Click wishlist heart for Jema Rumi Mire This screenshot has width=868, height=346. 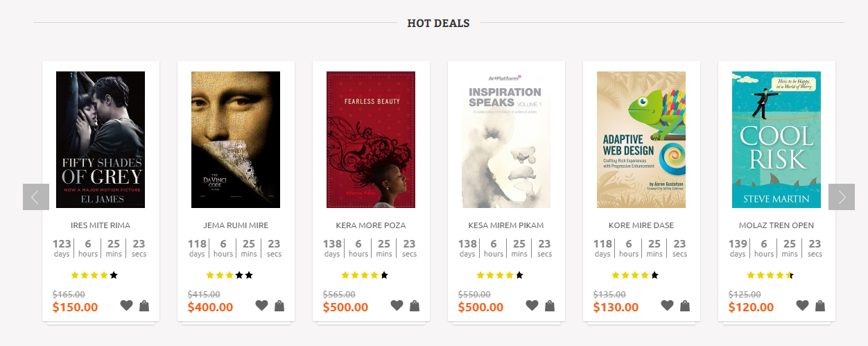tap(261, 305)
